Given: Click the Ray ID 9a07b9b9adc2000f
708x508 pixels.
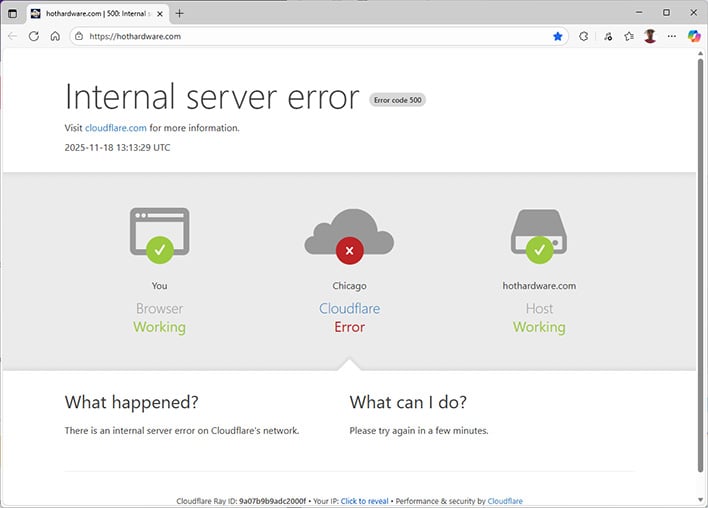Looking at the screenshot, I should [x=272, y=501].
